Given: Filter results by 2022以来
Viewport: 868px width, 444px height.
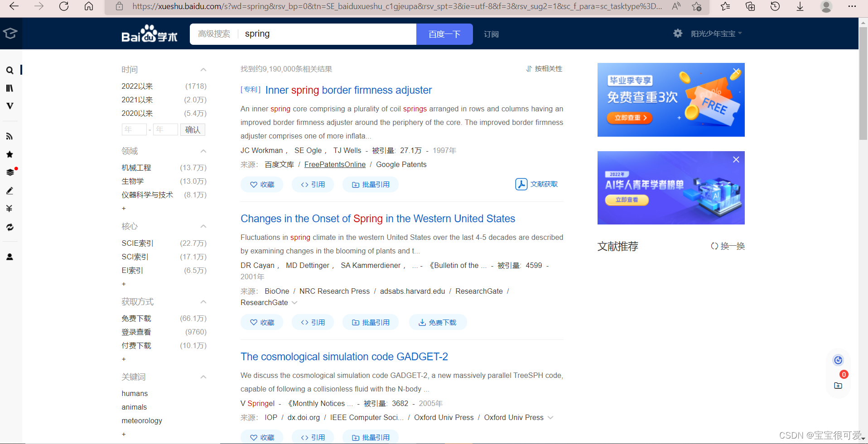Looking at the screenshot, I should 137,86.
